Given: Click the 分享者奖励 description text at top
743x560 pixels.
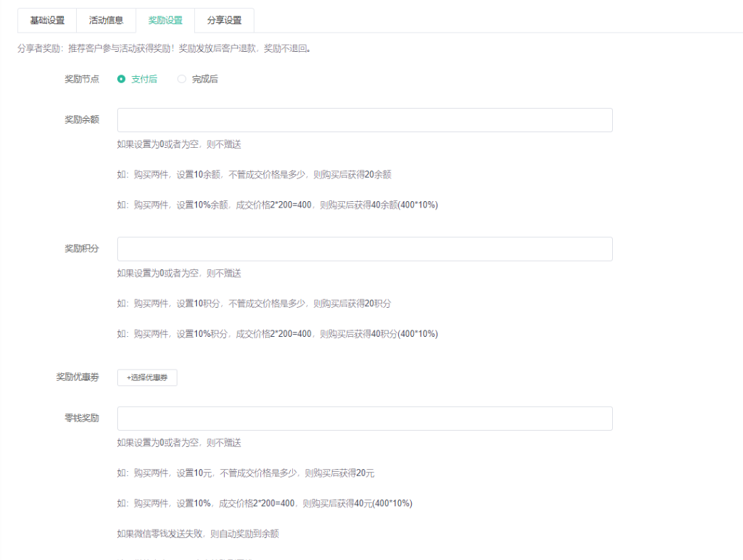Looking at the screenshot, I should coord(164,49).
